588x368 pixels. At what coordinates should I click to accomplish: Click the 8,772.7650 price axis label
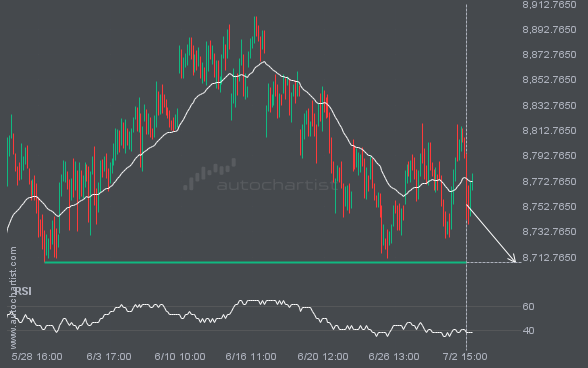click(x=549, y=182)
